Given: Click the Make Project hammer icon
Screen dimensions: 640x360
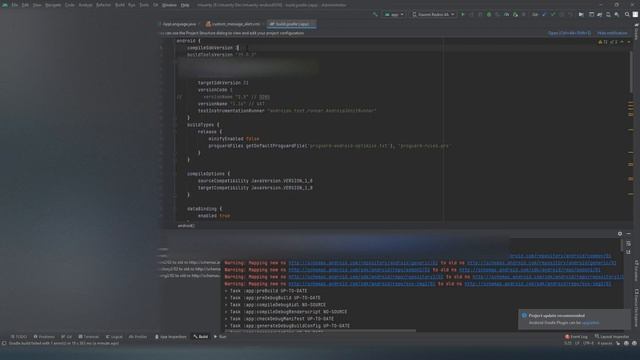Looking at the screenshot, I should click(x=375, y=15).
